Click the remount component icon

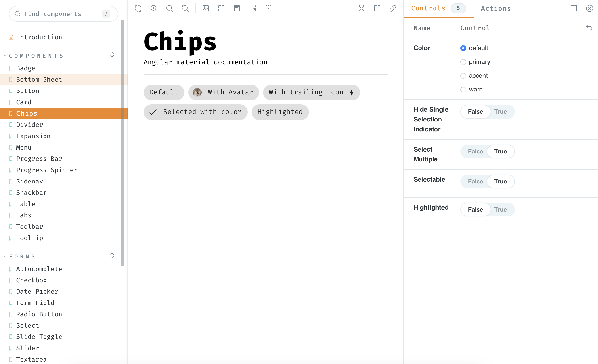138,9
